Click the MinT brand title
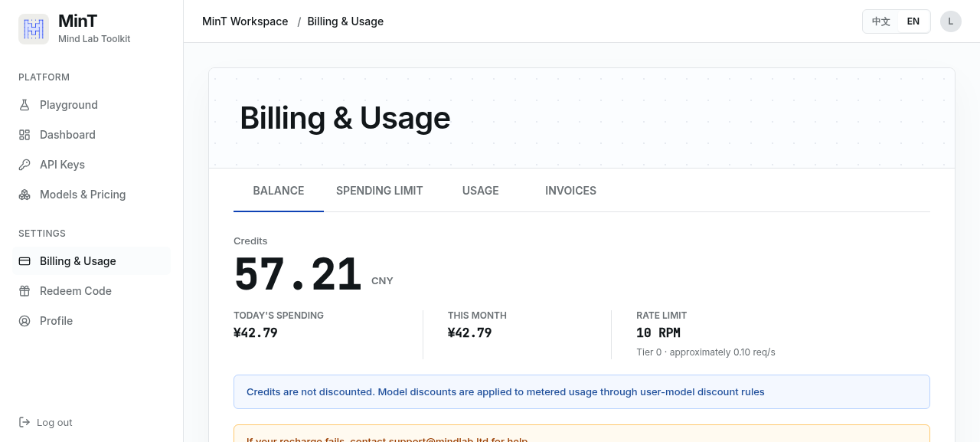Image resolution: width=980 pixels, height=442 pixels. 78,21
